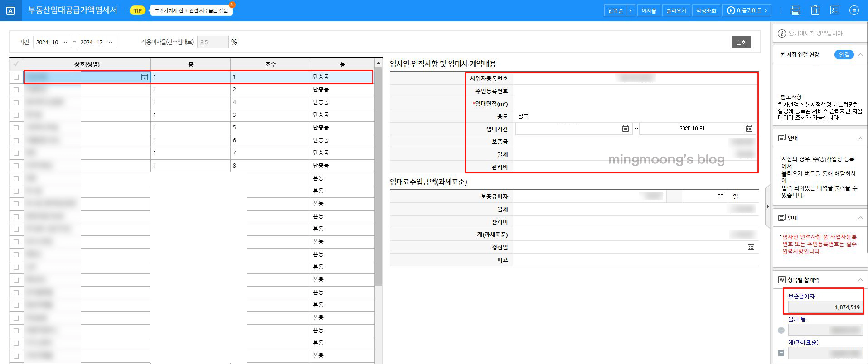The image size is (868, 364).
Task: Click the 입력순 button
Action: [x=616, y=10]
